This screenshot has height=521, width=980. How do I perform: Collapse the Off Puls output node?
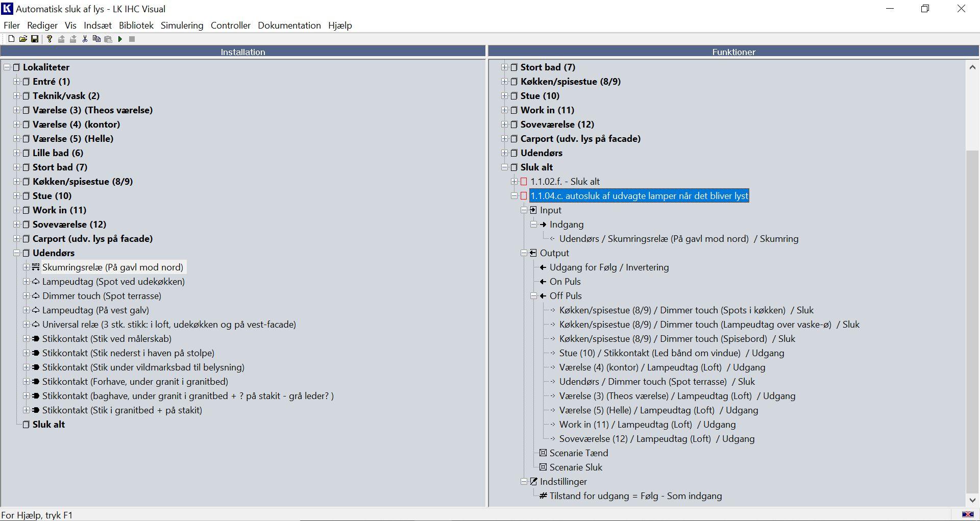coord(534,295)
